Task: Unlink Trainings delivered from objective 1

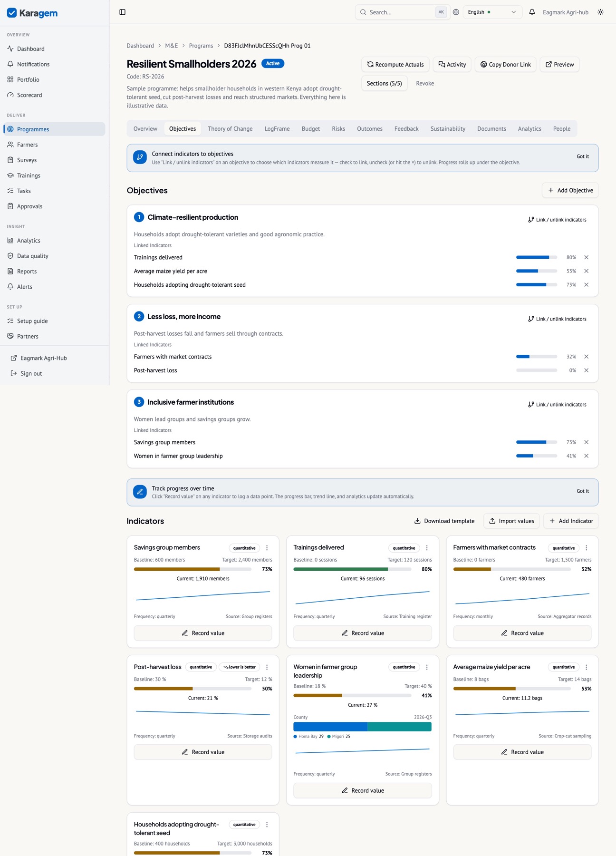Action: 586,257
